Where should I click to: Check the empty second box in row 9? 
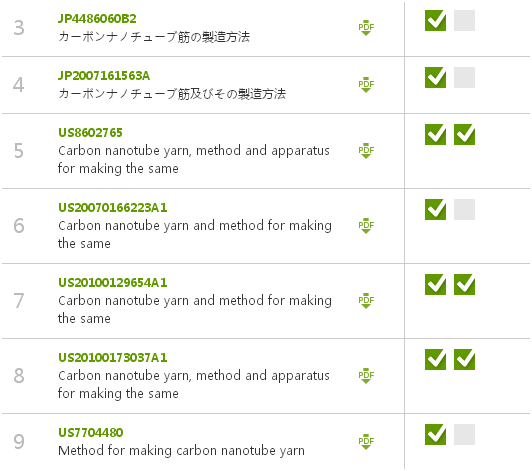[x=464, y=434]
